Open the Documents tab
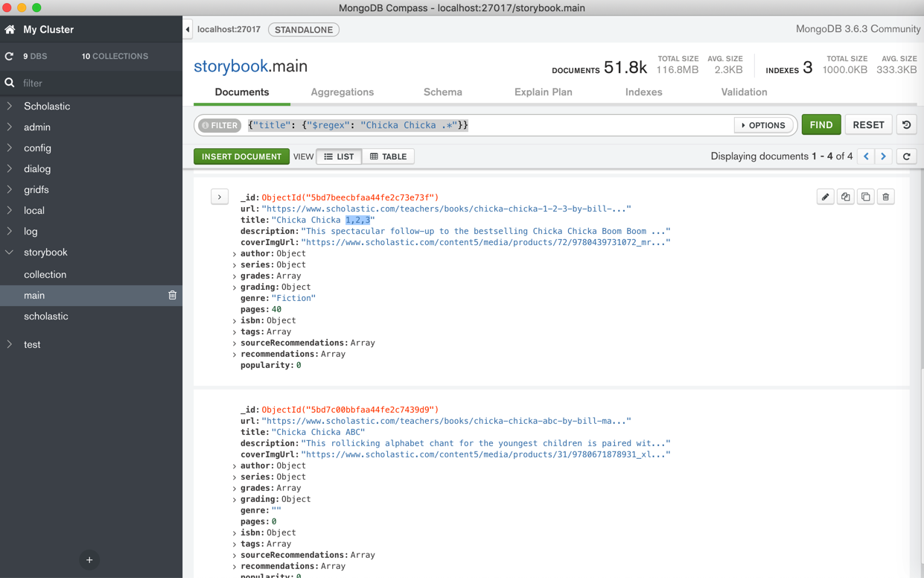The height and width of the screenshot is (578, 924). pyautogui.click(x=242, y=92)
